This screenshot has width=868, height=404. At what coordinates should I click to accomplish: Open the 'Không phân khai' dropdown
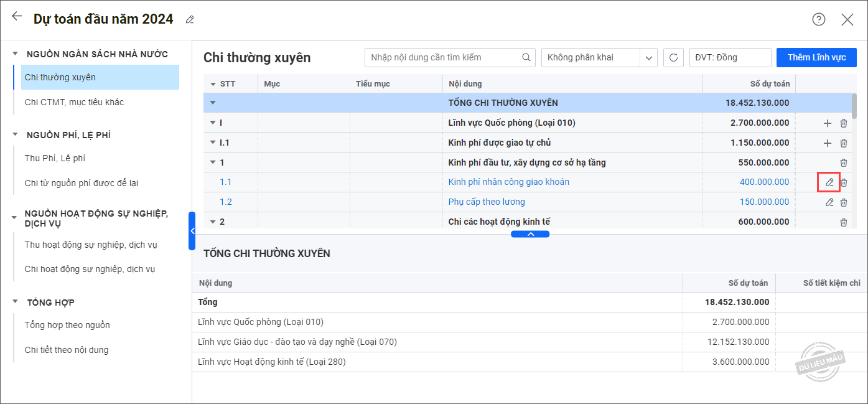coord(649,58)
